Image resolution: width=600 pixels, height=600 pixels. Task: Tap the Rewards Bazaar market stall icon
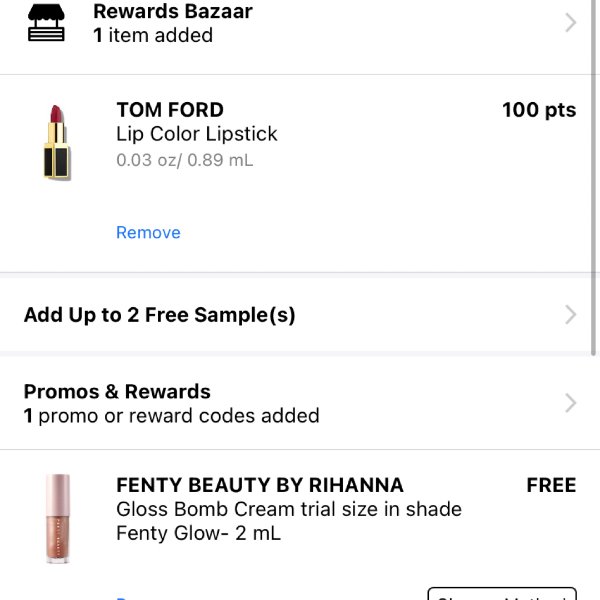click(x=46, y=23)
